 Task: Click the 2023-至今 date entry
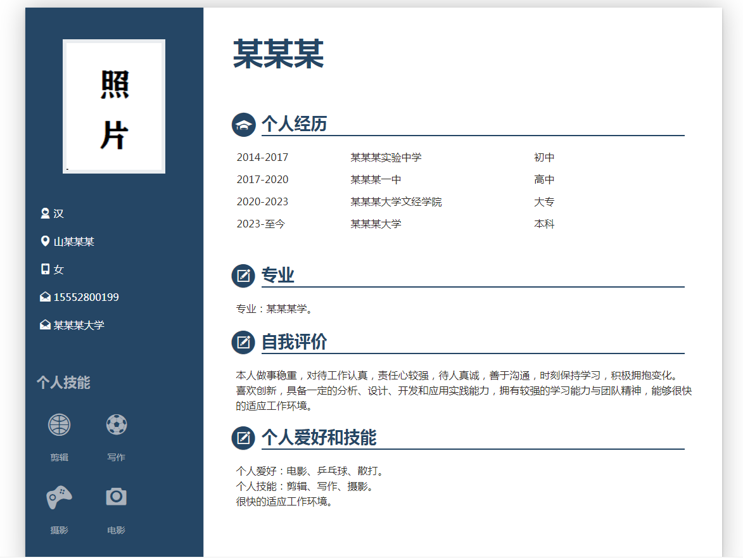[x=261, y=224]
